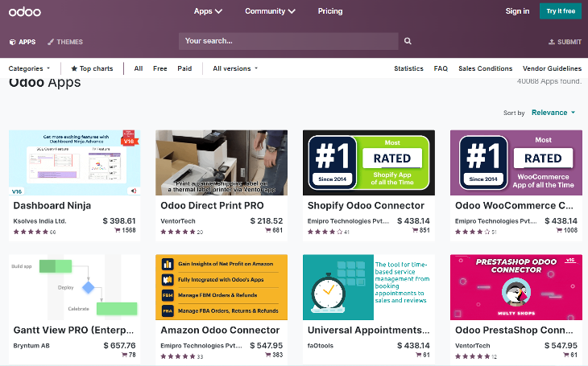Open the Pricing page
Screen dimensions: 588x366
[x=330, y=11]
